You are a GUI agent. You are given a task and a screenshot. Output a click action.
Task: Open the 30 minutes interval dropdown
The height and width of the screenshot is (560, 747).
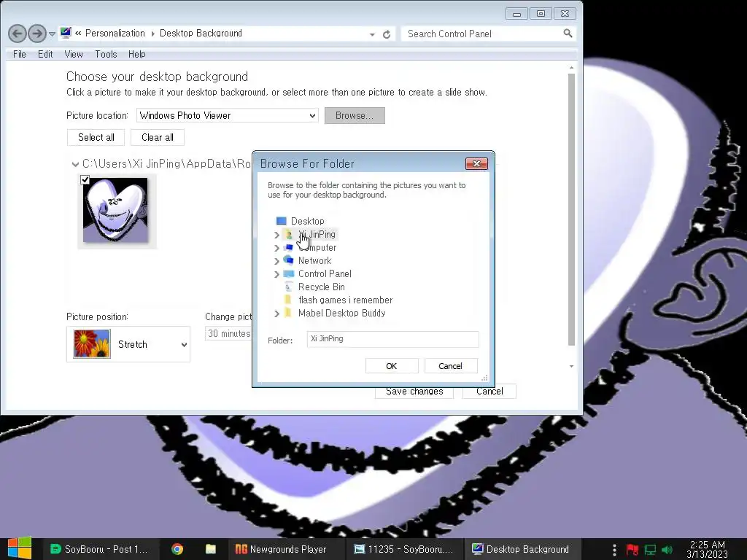(228, 333)
